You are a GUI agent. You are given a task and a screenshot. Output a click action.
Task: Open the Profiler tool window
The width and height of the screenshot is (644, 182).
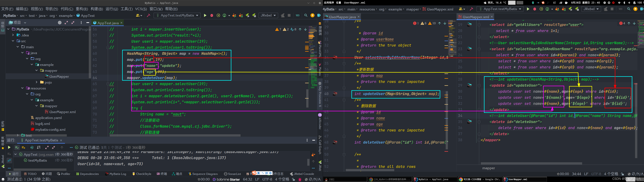pos(64,174)
